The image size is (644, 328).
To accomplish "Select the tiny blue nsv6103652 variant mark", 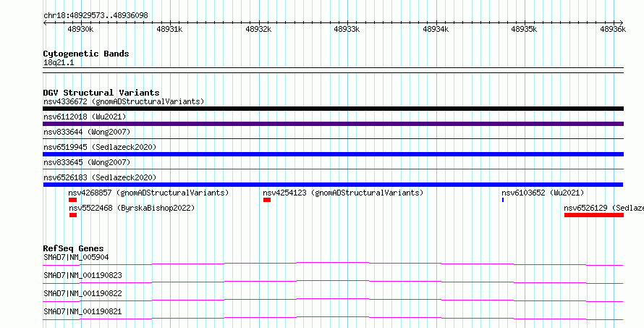I will (x=503, y=200).
